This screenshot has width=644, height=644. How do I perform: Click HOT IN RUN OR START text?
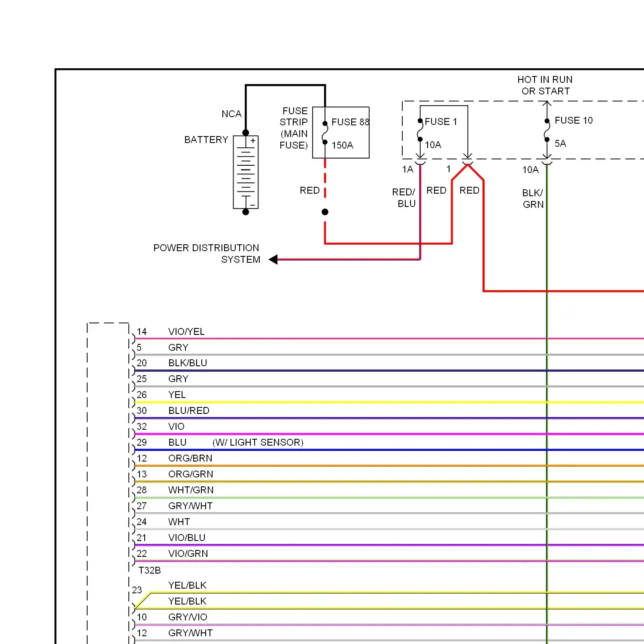[545, 85]
